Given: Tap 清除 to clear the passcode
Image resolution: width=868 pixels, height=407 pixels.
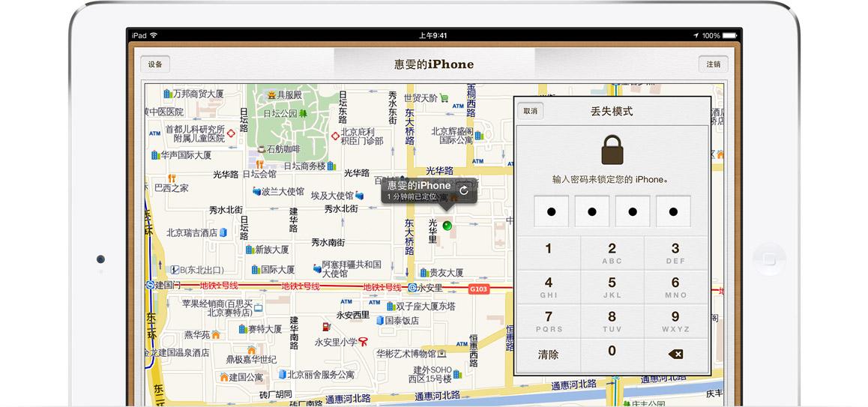Looking at the screenshot, I should pos(549,355).
